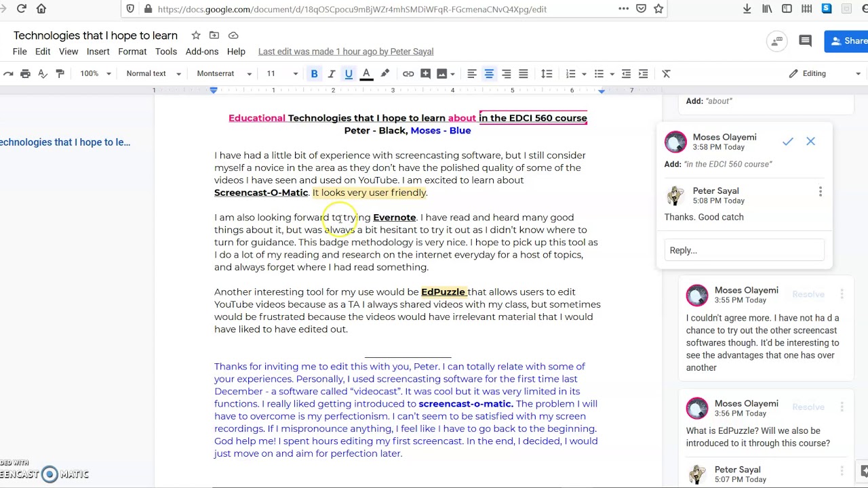Open the insert image dropdown arrow
This screenshot has height=488, width=868.
point(453,73)
